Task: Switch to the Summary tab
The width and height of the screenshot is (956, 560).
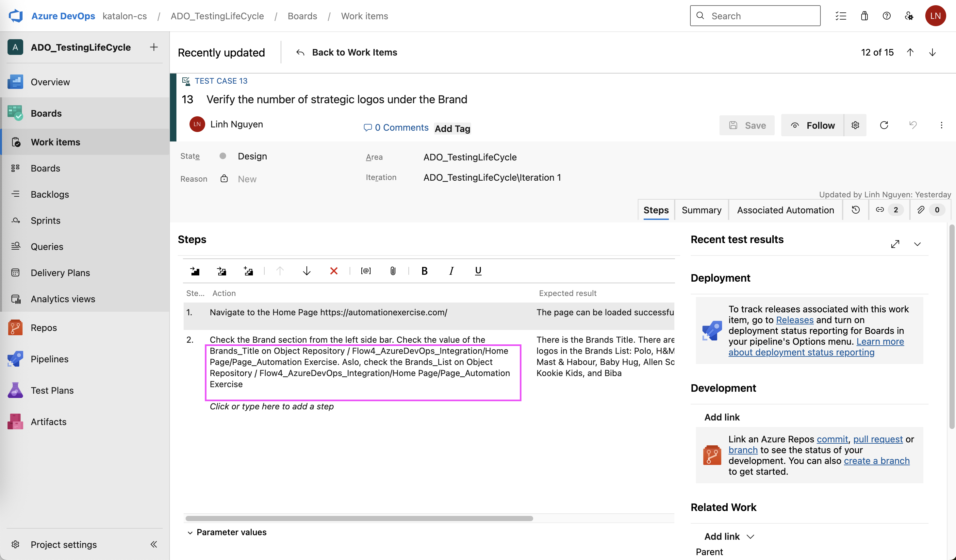Action: click(701, 210)
